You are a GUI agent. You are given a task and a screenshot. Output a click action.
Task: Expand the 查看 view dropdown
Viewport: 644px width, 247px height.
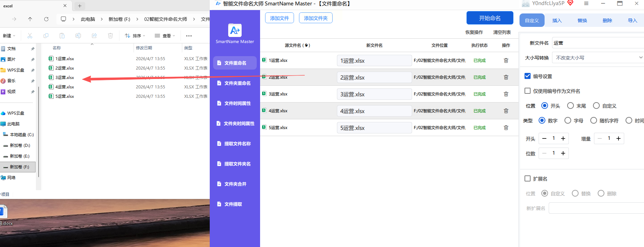[165, 36]
